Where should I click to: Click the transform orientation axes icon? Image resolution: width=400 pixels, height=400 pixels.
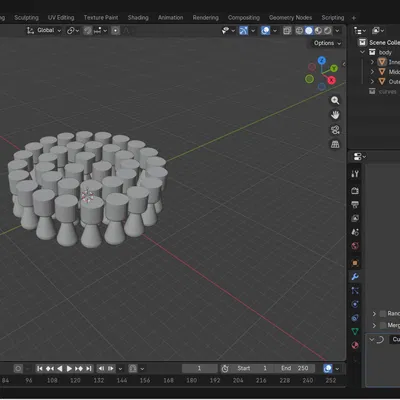pyautogui.click(x=30, y=31)
